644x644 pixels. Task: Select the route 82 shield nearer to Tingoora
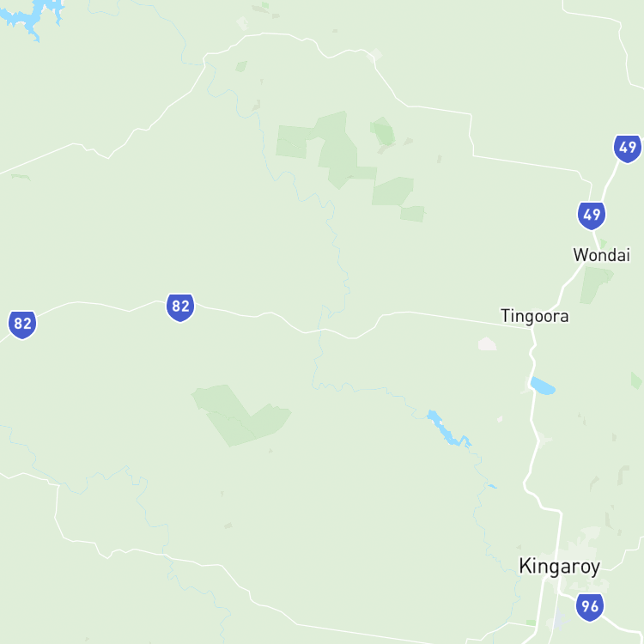[x=180, y=307]
